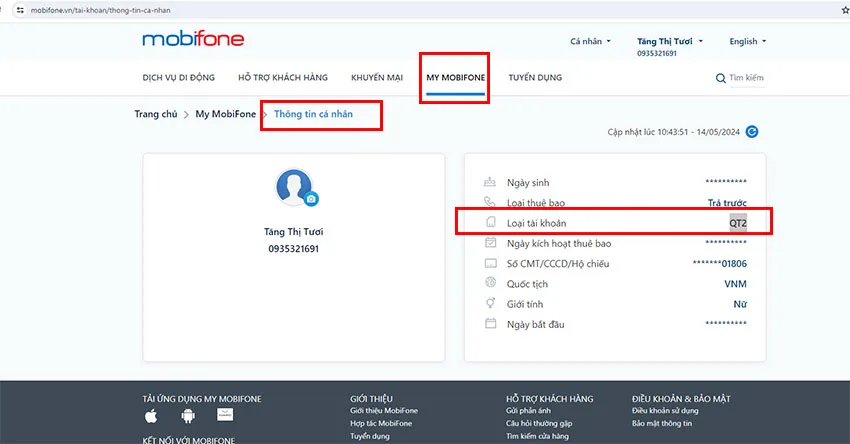
Task: Click the name Tăng Thị Tươi under avatar
Action: pyautogui.click(x=294, y=231)
